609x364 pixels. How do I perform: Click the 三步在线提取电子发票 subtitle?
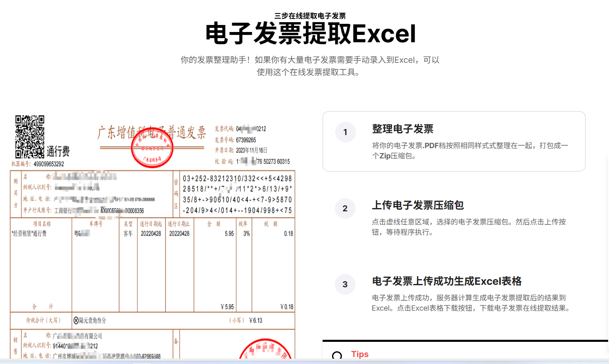click(x=310, y=16)
